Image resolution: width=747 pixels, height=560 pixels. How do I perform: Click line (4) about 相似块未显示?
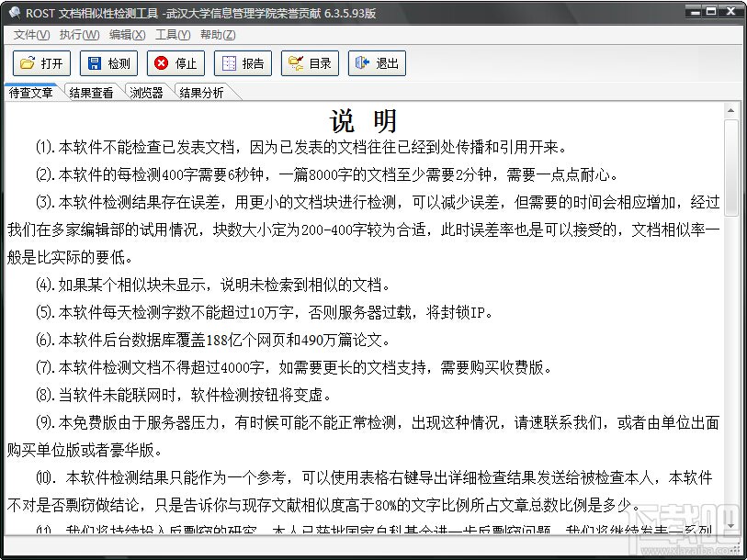coord(213,285)
